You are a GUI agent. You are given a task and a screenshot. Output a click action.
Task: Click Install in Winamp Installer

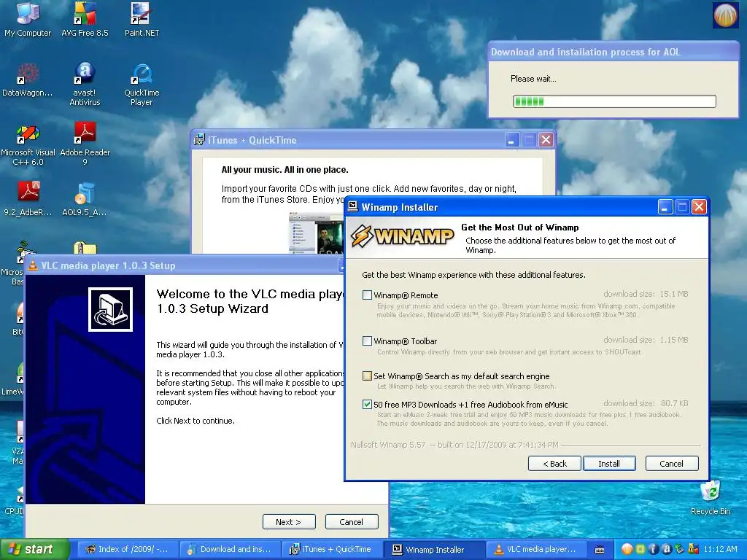coord(609,463)
